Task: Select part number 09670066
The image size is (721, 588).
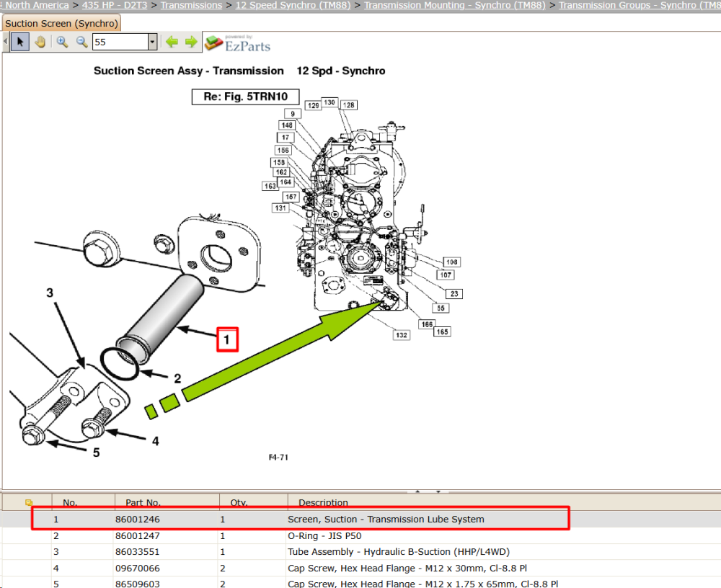Action: click(138, 569)
